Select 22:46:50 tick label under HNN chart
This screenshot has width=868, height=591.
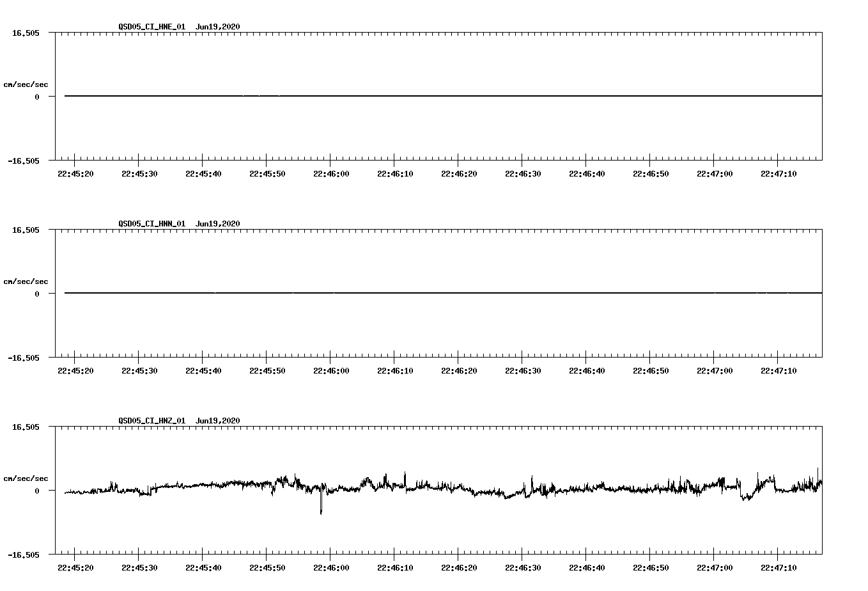[651, 371]
